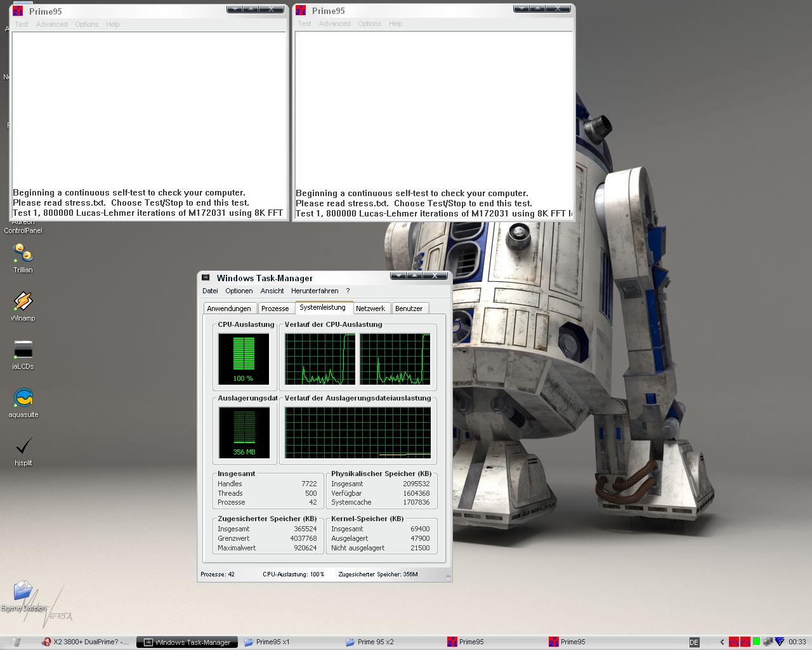Click the CPU-Auslastung 100 % gauge
The height and width of the screenshot is (650, 812).
coord(244,359)
